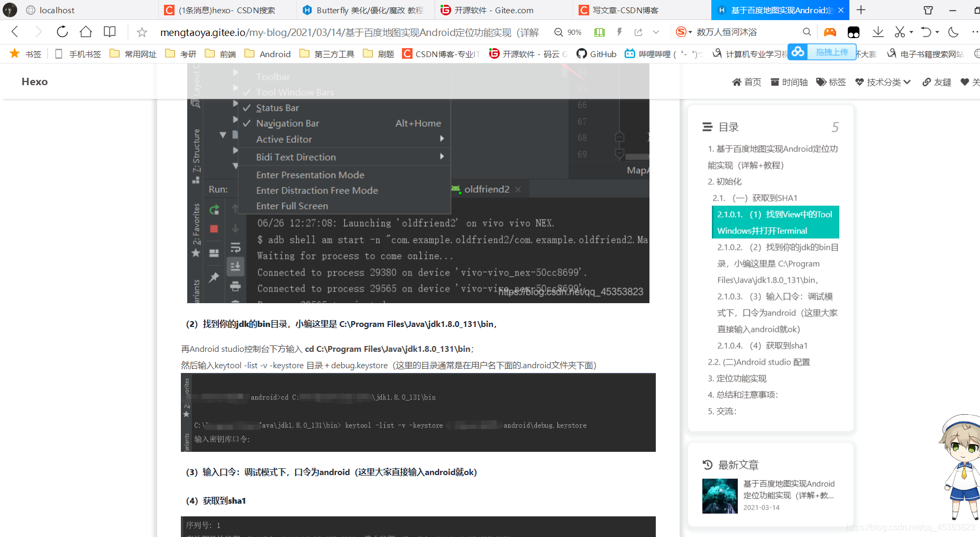This screenshot has height=537, width=980.
Task: Click the Sogou search engine icon
Action: tap(681, 32)
